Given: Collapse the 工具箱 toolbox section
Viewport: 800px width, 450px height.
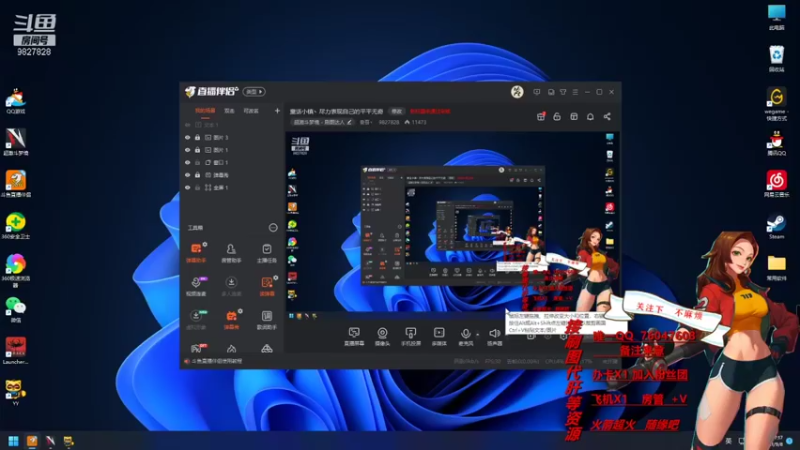Looking at the screenshot, I should click(273, 228).
